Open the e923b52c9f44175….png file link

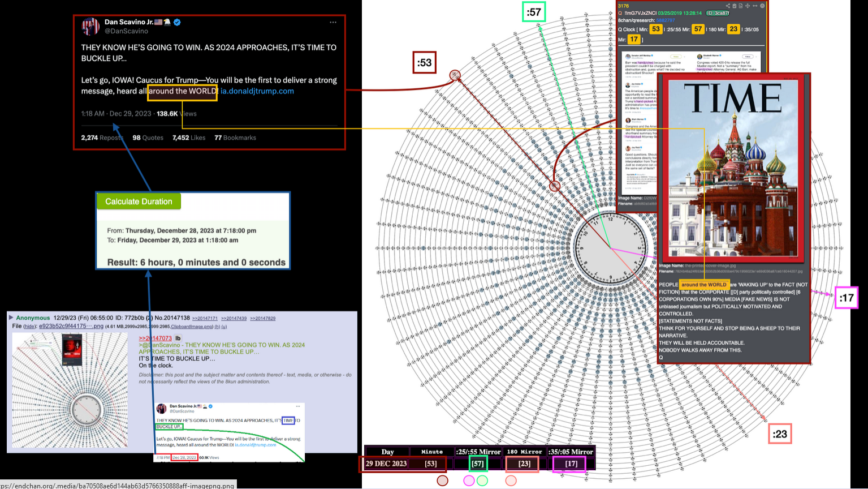(x=71, y=326)
